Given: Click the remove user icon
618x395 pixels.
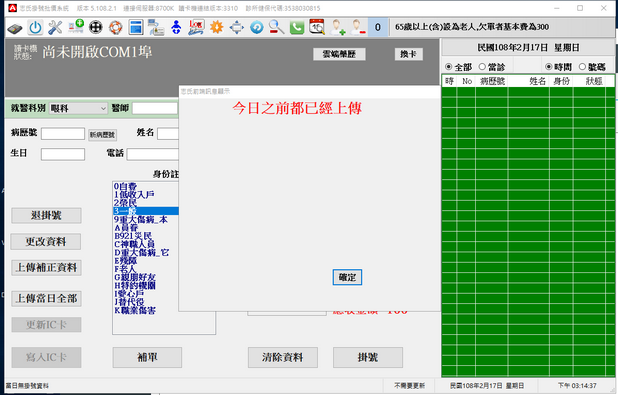Looking at the screenshot, I should coord(358,27).
